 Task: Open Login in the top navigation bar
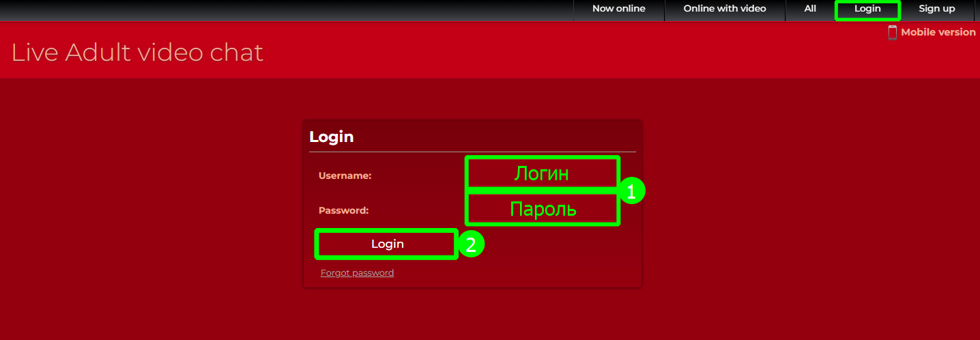[867, 10]
